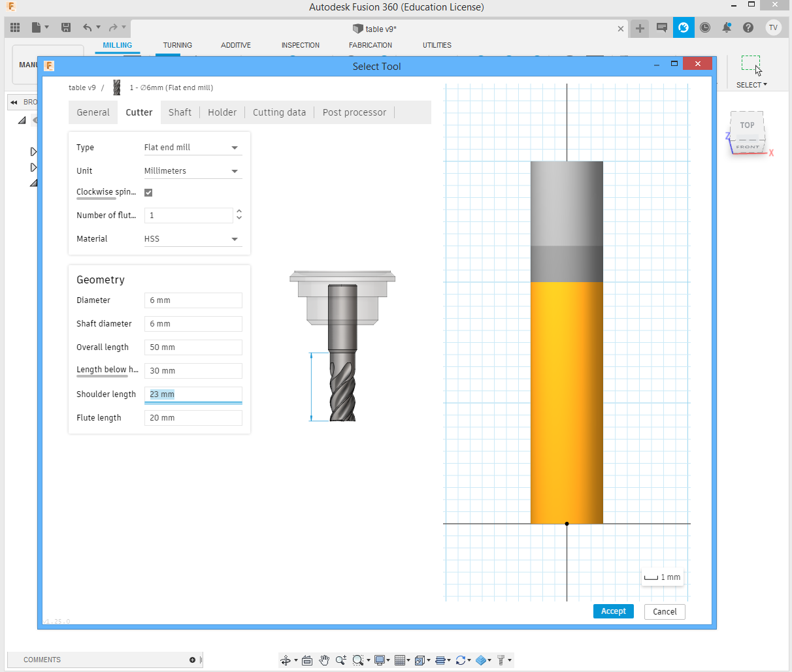Undo the last action with the arrow
The height and width of the screenshot is (672, 792).
coord(87,27)
